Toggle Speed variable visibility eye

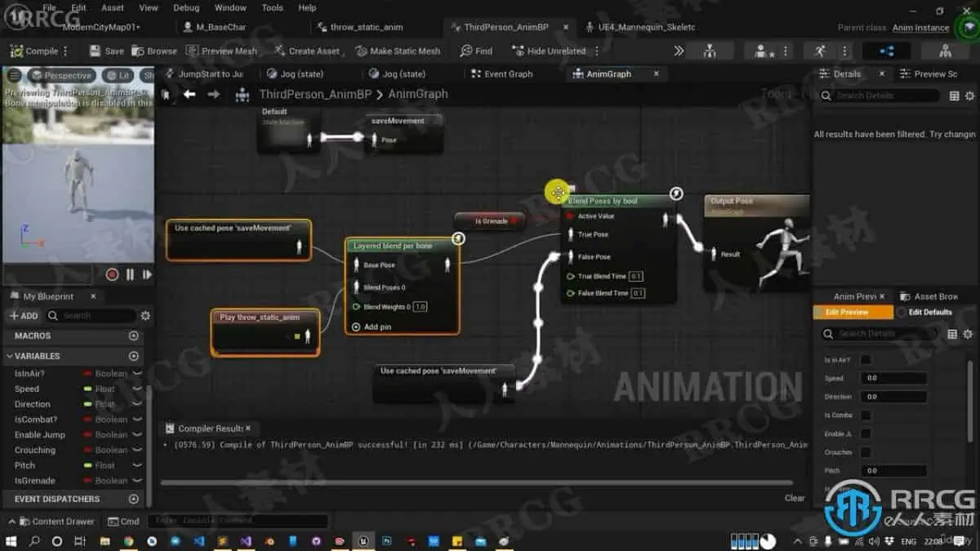(x=137, y=389)
